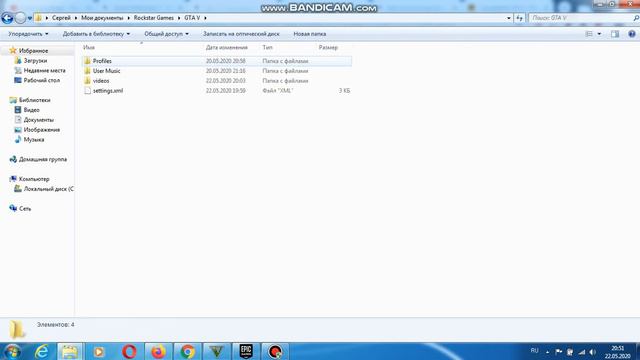Sort by Дата изменения column header
Screen dimensions: 640x360
pos(227,48)
